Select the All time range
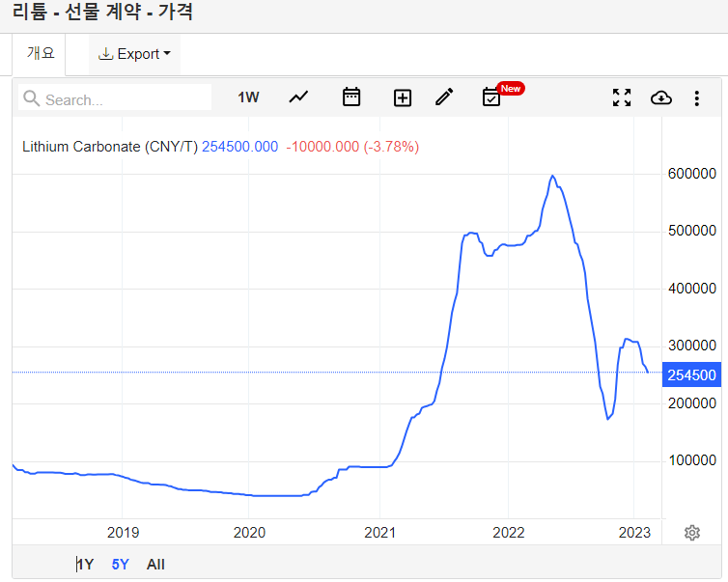Viewport: 728px width, 582px height. pyautogui.click(x=155, y=565)
